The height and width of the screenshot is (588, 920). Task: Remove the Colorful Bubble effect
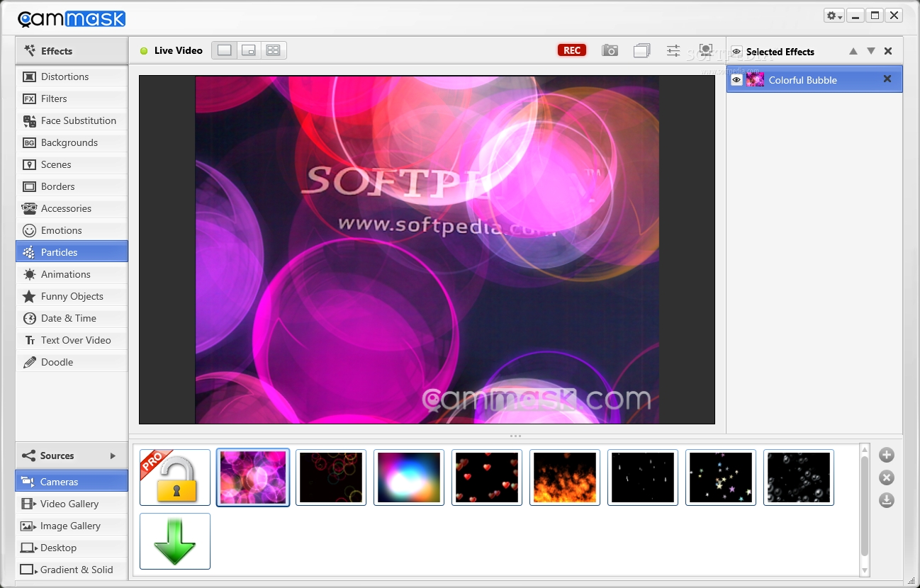[x=887, y=79]
